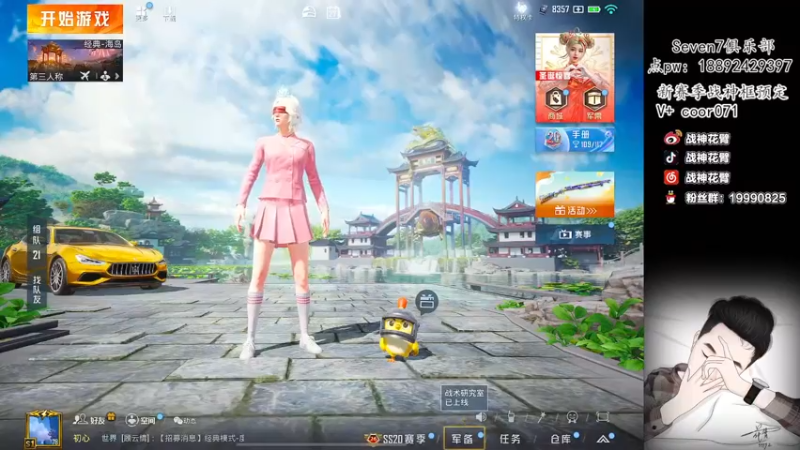
Task: Select the yellow sports car vehicle
Action: 84,259
